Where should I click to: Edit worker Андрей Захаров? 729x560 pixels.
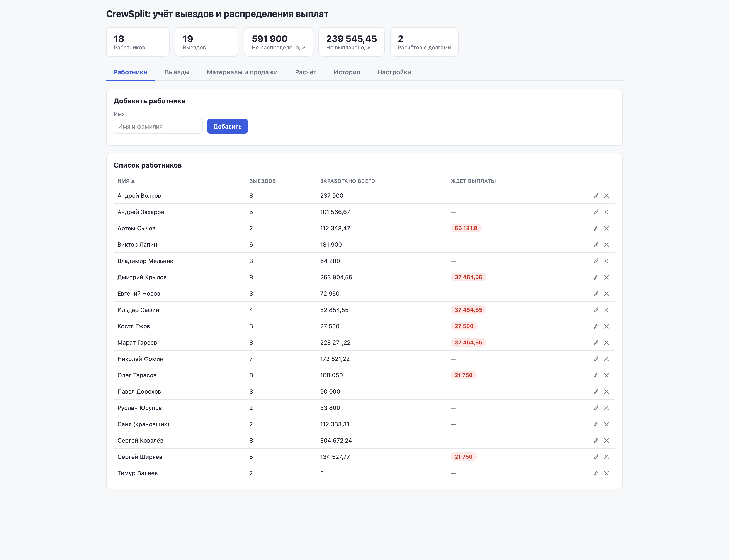596,212
